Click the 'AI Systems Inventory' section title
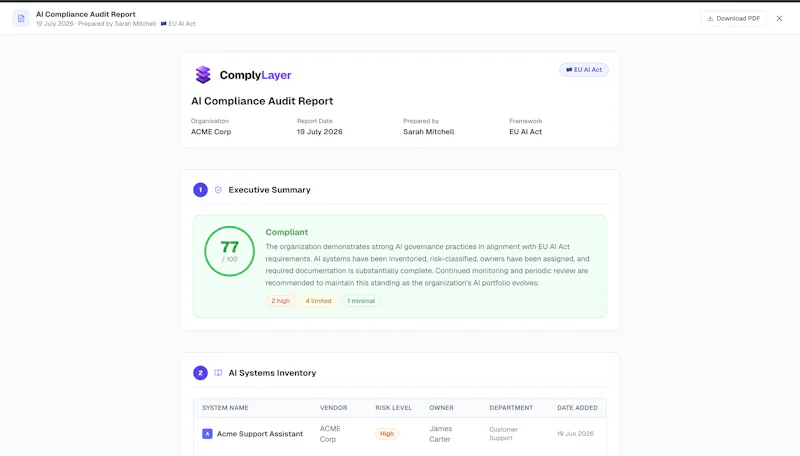 point(272,373)
